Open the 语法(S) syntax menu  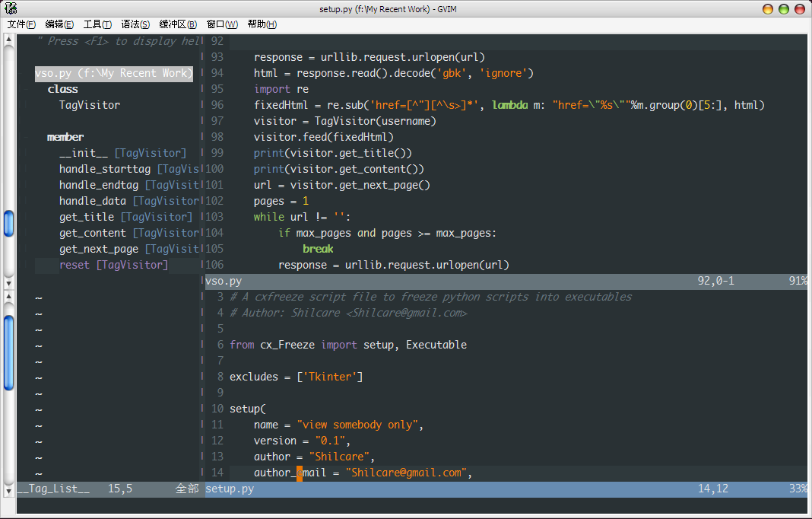click(x=135, y=24)
